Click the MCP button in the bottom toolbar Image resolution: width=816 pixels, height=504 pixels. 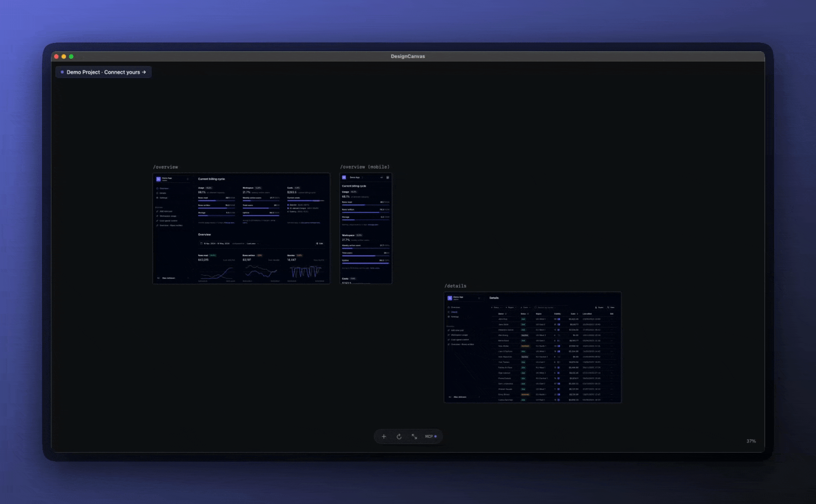point(429,436)
